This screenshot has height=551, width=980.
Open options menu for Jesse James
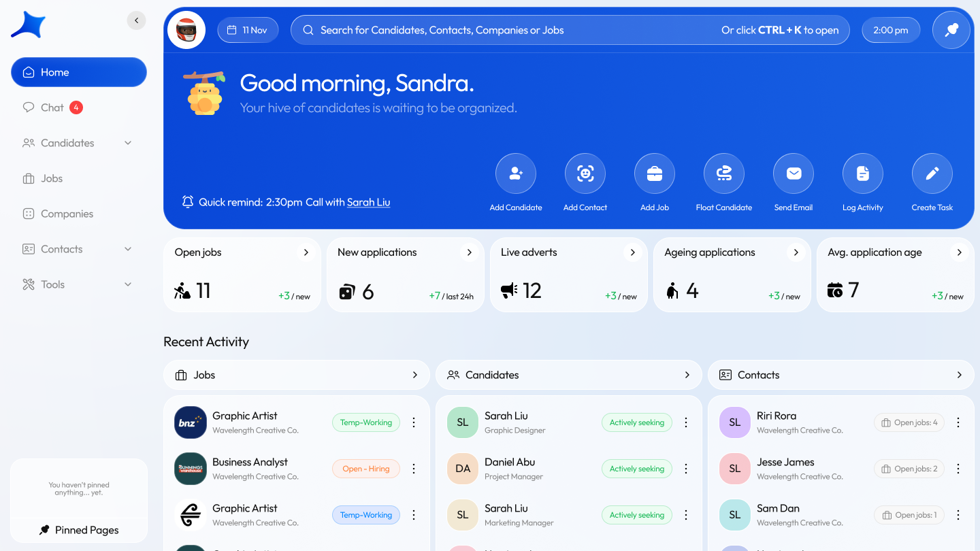coord(958,469)
